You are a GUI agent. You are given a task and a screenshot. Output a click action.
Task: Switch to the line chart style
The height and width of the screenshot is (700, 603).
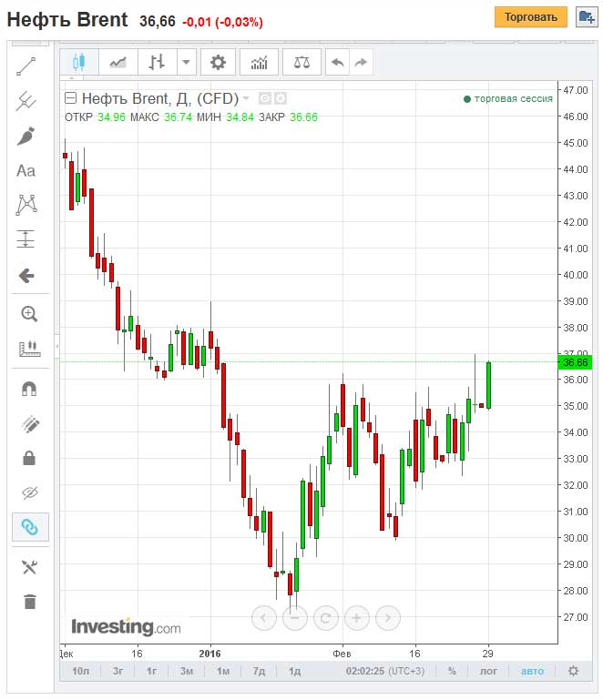click(x=118, y=62)
